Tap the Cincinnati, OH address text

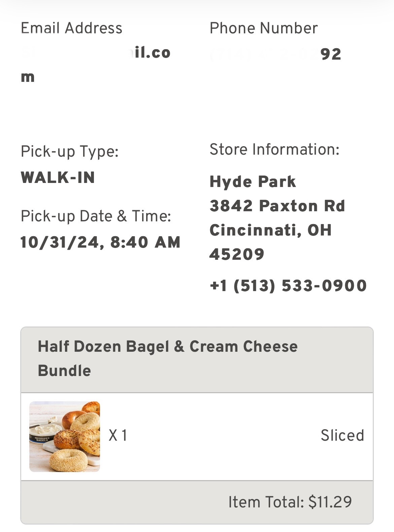click(270, 230)
